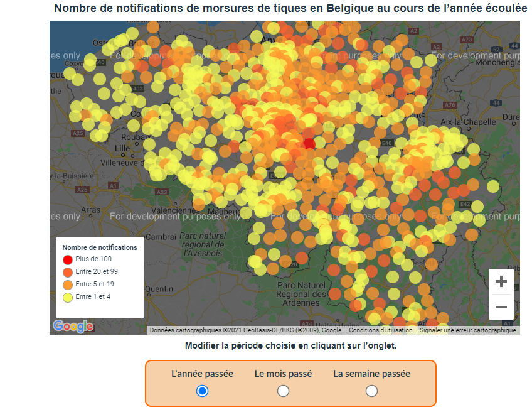Click the map data copyright text
Screen dimensions: 532x417
click(246, 330)
